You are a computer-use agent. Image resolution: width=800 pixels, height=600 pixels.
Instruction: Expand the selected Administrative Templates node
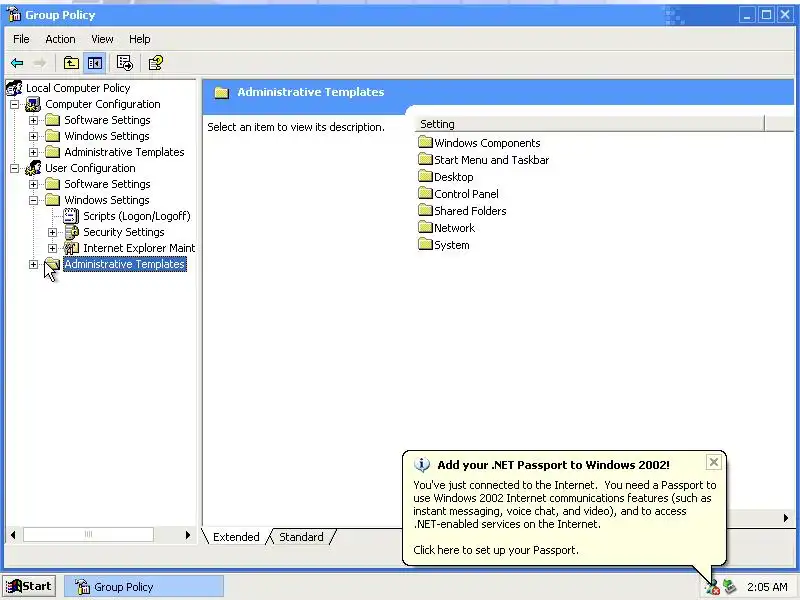(x=33, y=264)
